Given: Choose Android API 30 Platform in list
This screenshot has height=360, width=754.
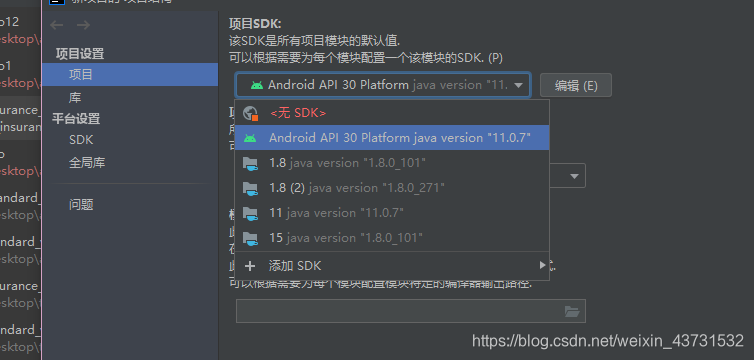Looking at the screenshot, I should pos(392,138).
